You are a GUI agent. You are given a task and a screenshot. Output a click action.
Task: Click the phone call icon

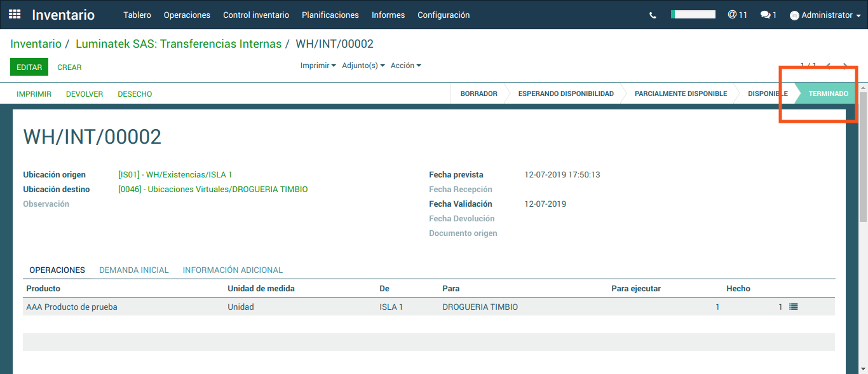pos(653,15)
